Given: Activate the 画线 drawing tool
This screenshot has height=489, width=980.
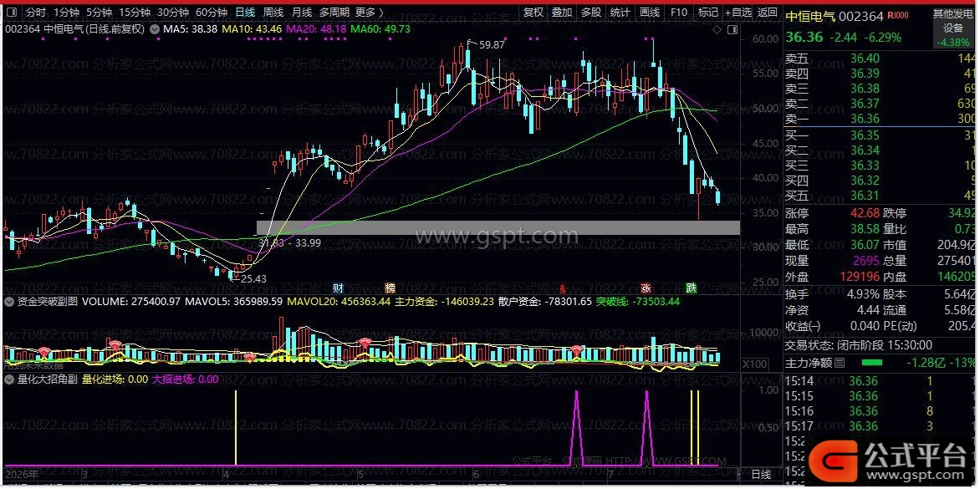Looking at the screenshot, I should (650, 13).
